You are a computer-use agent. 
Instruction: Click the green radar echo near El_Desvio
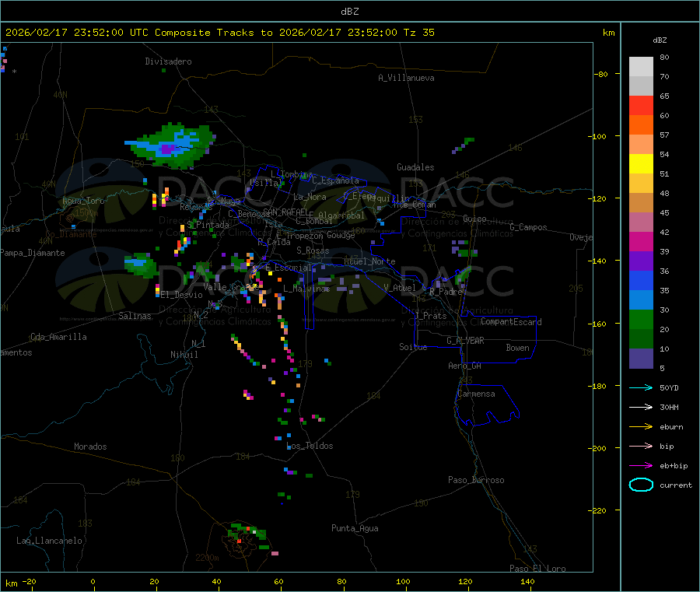tap(141, 264)
